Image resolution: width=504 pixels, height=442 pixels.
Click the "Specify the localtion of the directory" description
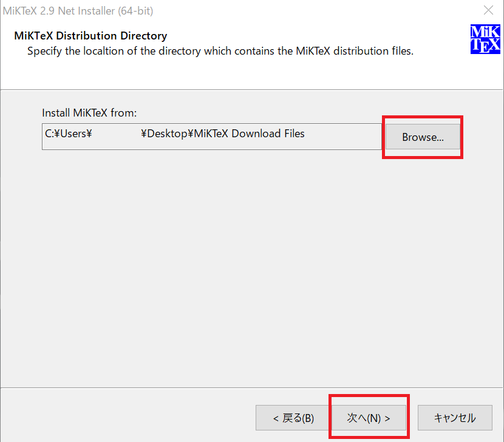(x=220, y=51)
